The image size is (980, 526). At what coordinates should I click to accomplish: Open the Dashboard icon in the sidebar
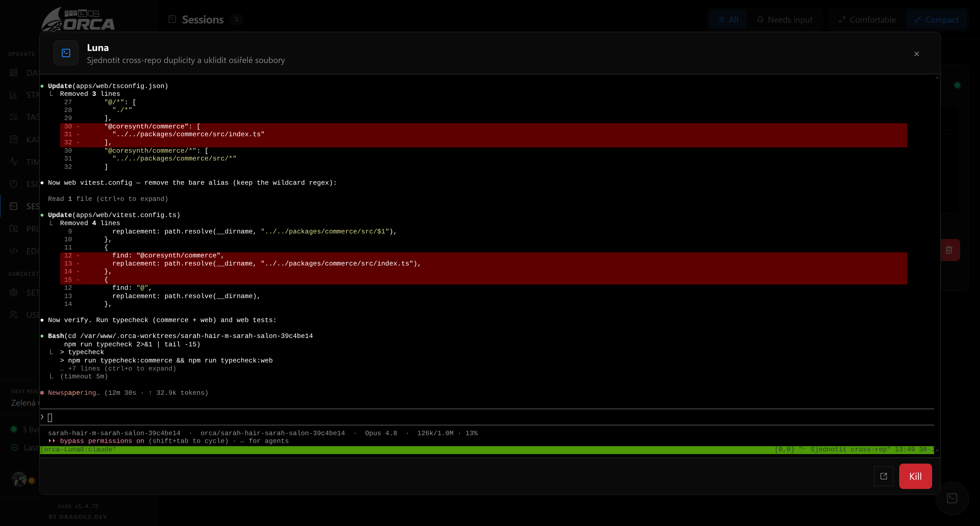[14, 73]
